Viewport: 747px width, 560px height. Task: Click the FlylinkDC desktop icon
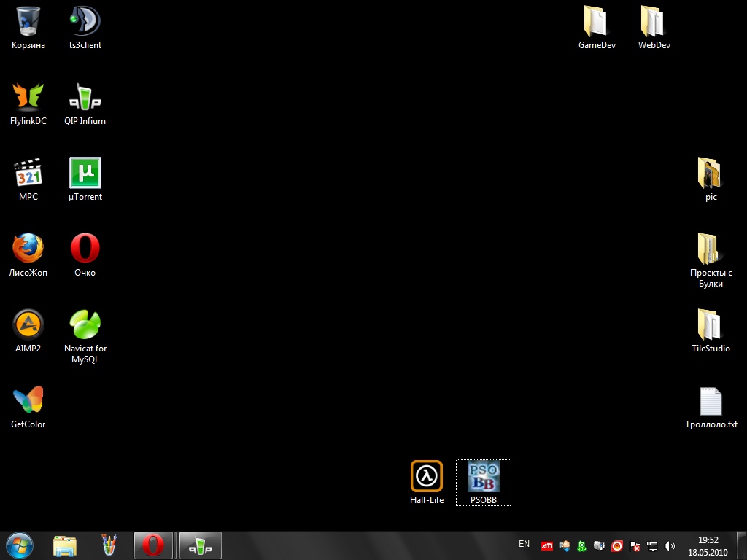tap(28, 98)
